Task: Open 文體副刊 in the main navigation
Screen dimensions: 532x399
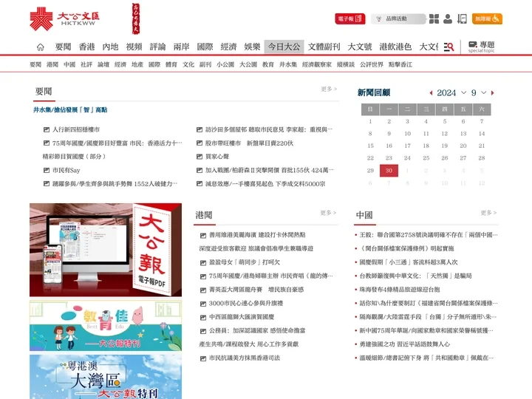Action: point(324,47)
